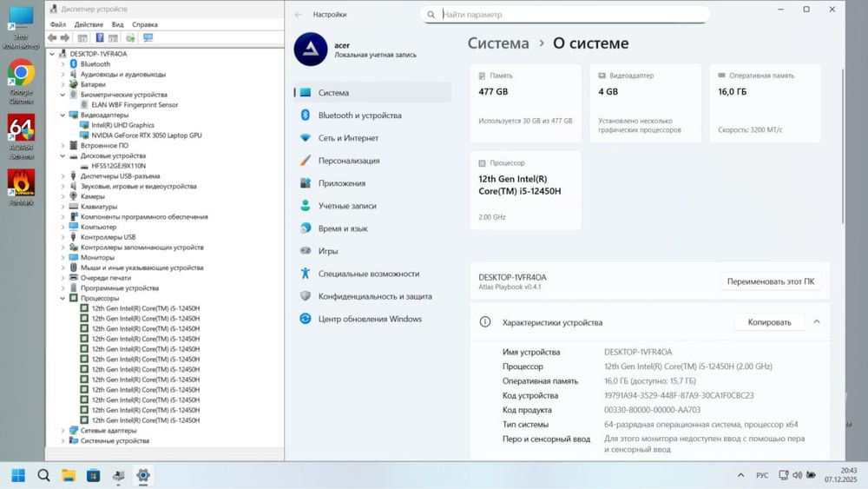Select Клавиатуры tree item

coord(99,207)
